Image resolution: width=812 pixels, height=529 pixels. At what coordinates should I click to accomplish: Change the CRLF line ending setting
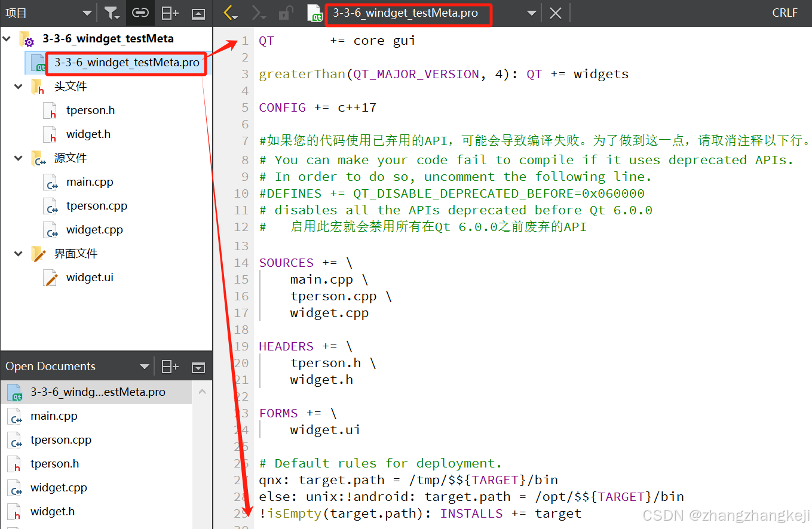click(785, 13)
